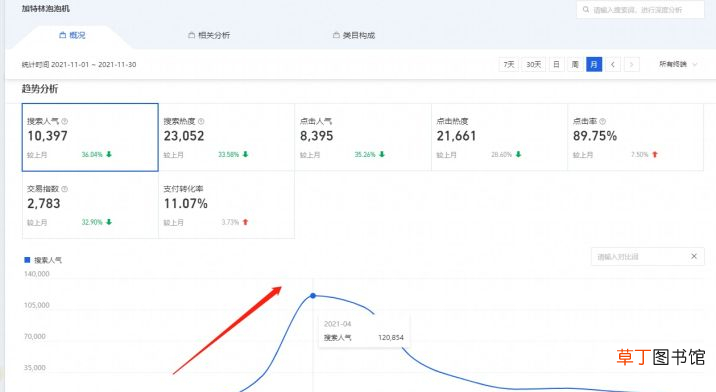Click the 3.73% increase value

click(230, 222)
